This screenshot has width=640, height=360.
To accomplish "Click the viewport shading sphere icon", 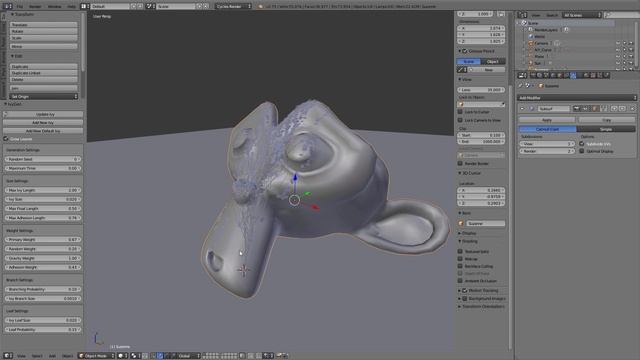I will click(122, 356).
